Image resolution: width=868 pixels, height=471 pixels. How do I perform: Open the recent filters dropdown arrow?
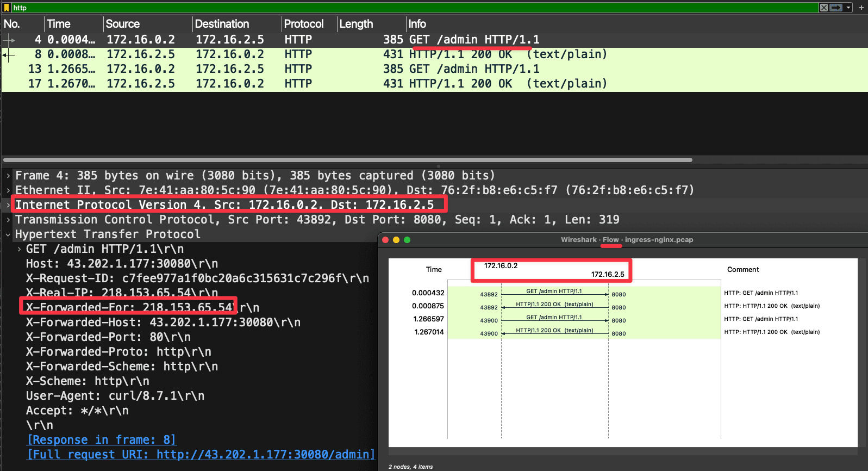click(x=848, y=8)
